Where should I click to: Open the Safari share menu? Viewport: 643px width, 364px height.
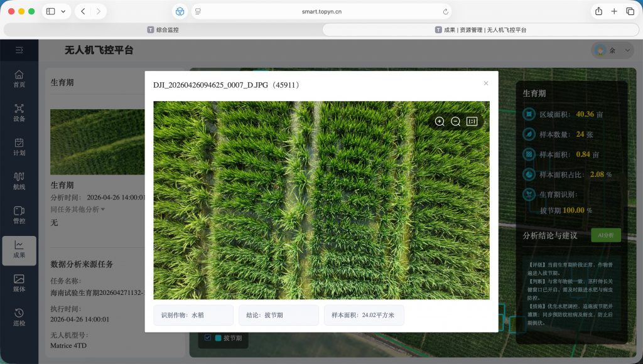[598, 11]
